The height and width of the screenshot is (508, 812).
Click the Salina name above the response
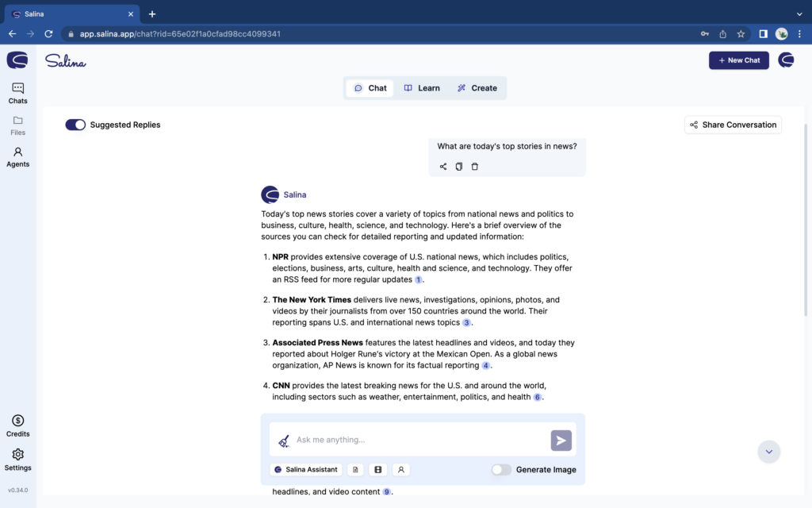point(295,195)
